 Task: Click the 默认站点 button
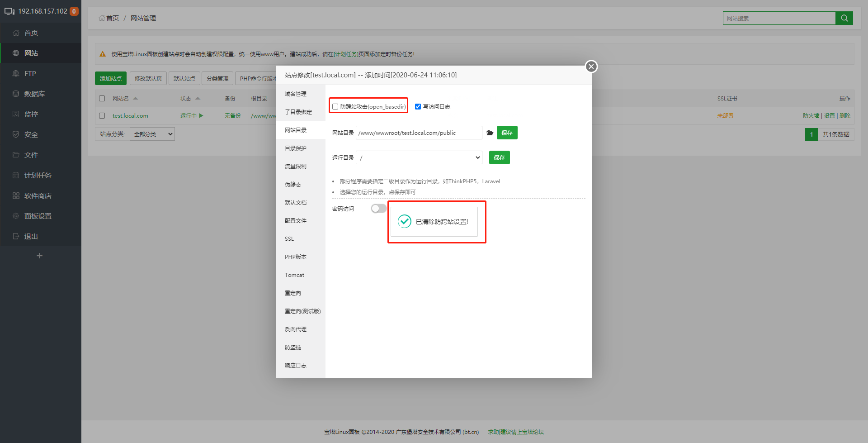click(x=184, y=78)
